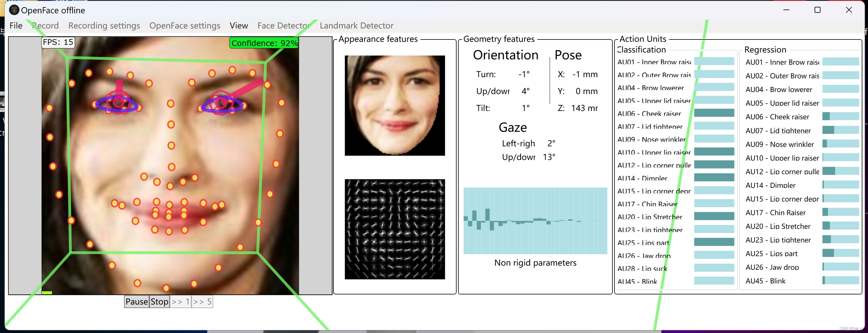Click the OpenFace application icon in title bar
Screen dimensions: 868x333
click(14, 10)
